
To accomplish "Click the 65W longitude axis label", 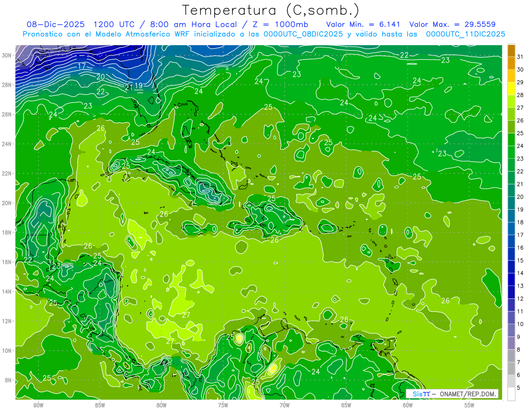I will point(346,406).
